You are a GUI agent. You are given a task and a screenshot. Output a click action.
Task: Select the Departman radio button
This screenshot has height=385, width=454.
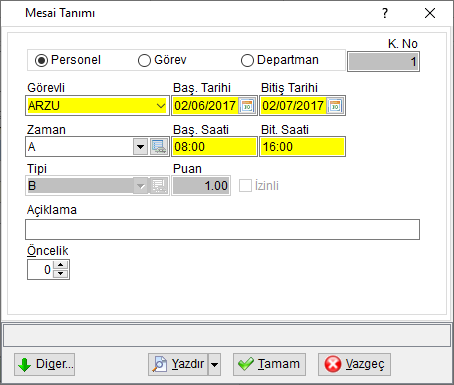pos(247,60)
